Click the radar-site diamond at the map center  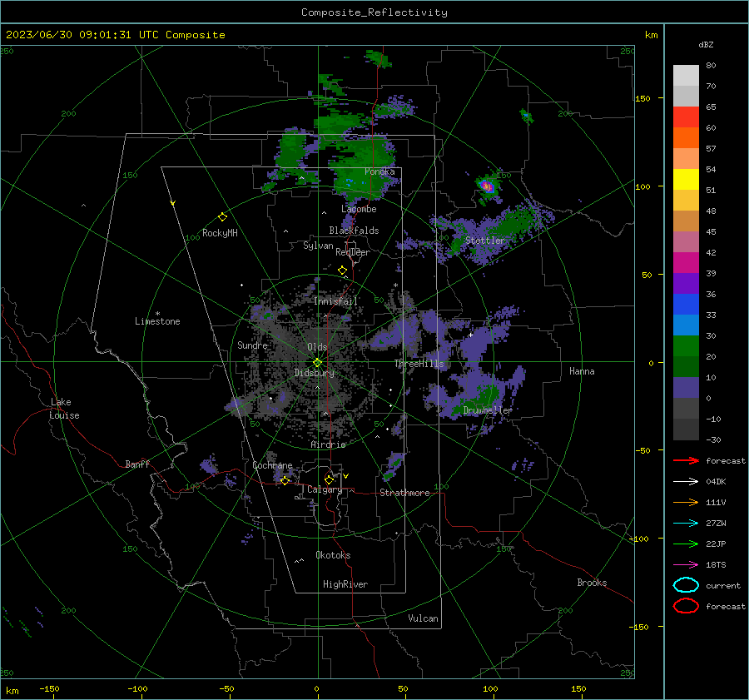pos(317,363)
